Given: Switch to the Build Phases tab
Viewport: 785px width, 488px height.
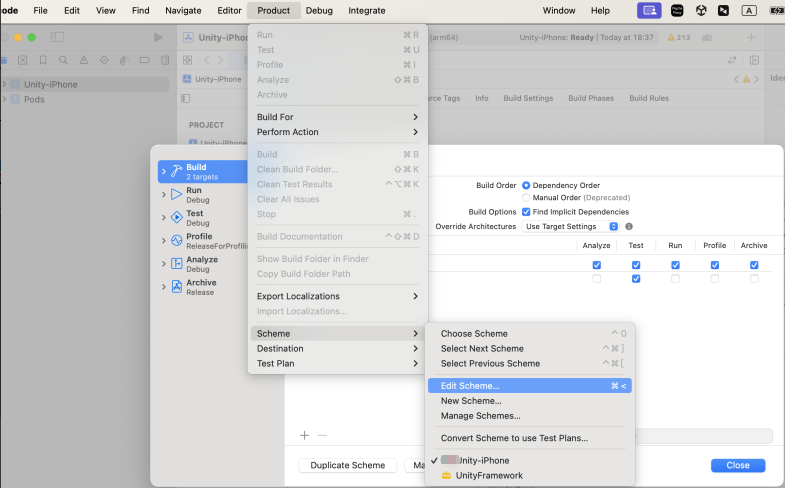Looking at the screenshot, I should [x=591, y=98].
